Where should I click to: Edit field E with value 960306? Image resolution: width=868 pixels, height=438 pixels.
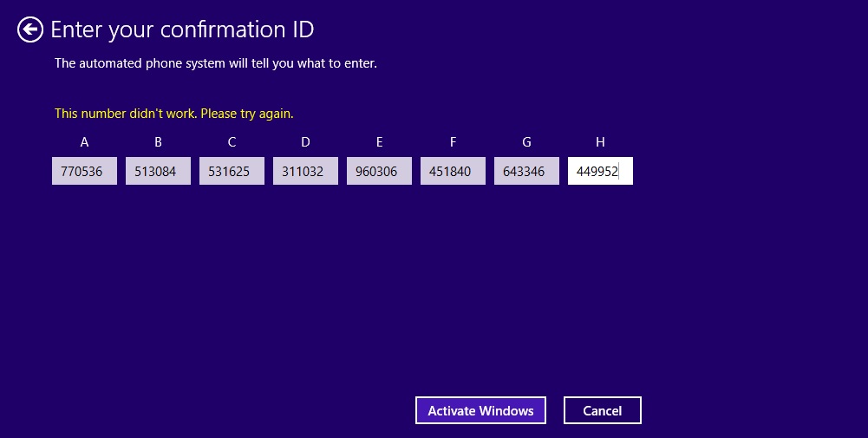[379, 171]
